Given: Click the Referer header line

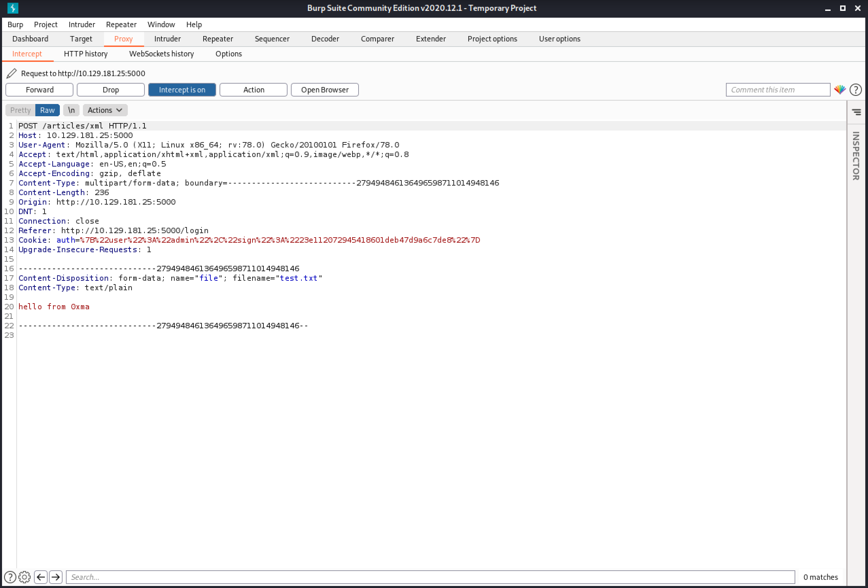Looking at the screenshot, I should click(114, 230).
